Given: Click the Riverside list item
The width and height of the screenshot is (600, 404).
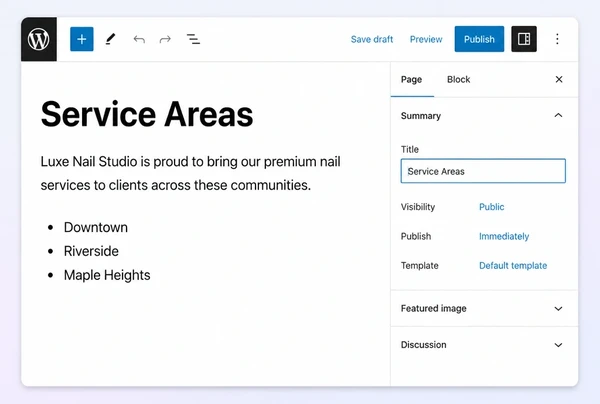Looking at the screenshot, I should click(91, 251).
